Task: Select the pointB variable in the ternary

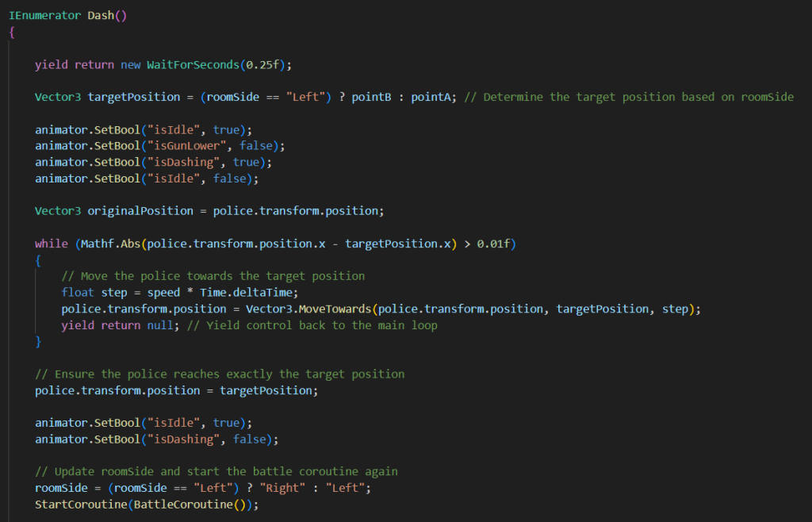Action: click(x=367, y=97)
